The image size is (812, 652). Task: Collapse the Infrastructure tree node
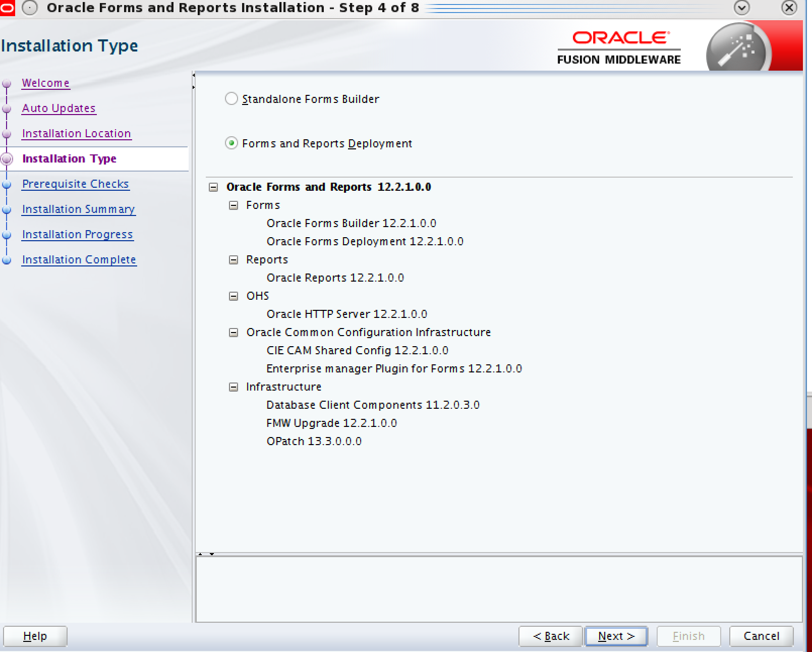(x=233, y=387)
